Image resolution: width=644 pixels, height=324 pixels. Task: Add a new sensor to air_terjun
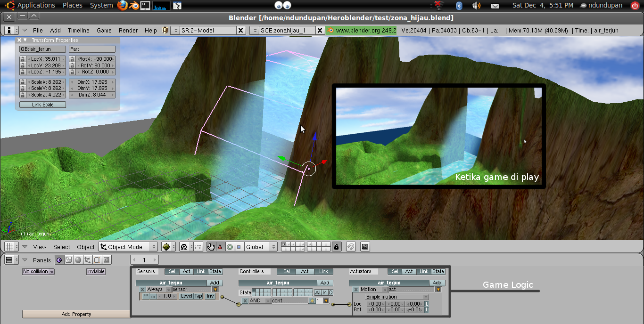pyautogui.click(x=214, y=283)
